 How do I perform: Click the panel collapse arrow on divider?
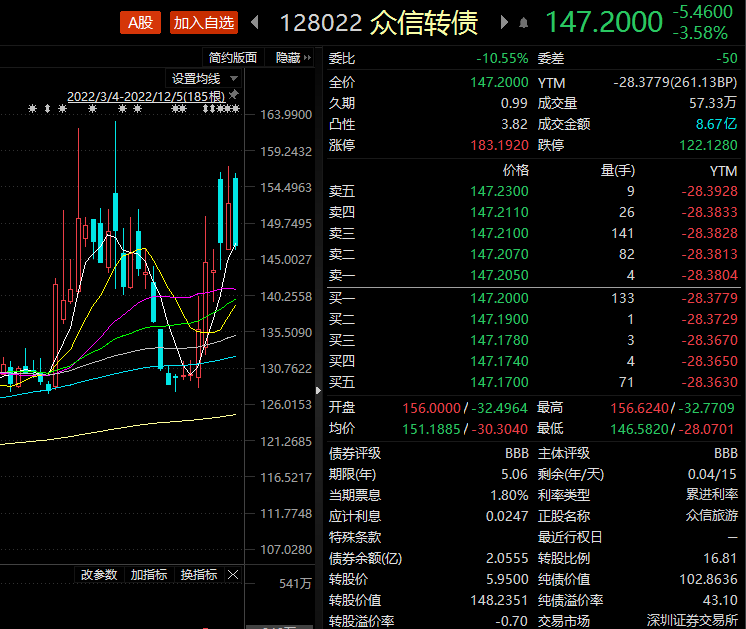318,390
